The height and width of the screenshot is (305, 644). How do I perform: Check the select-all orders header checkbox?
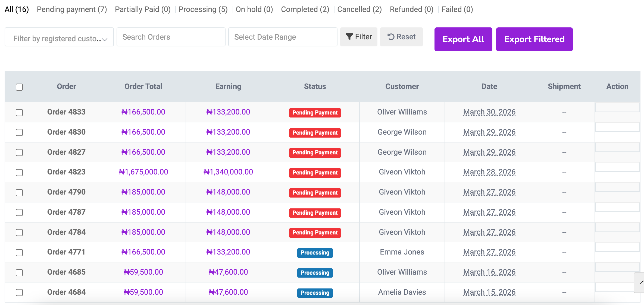click(19, 87)
